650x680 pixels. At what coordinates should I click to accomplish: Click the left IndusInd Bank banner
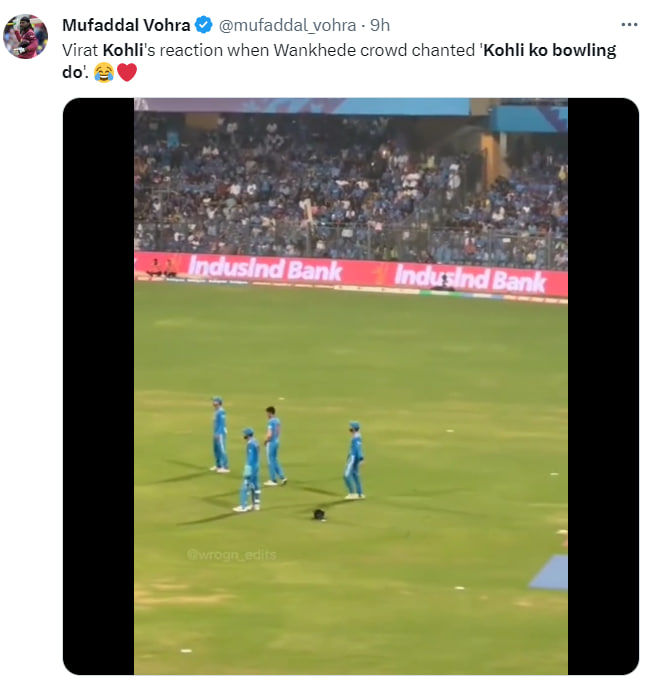251,268
